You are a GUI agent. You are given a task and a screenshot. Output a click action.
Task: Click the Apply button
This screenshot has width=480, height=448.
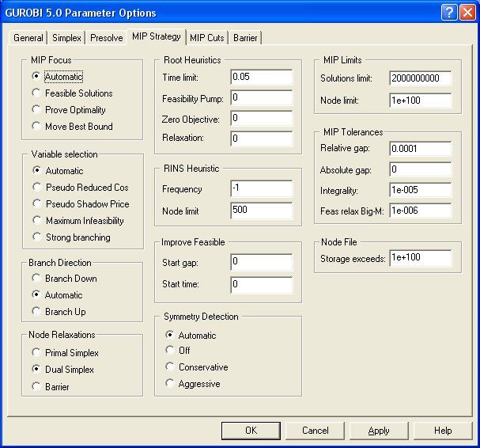tap(379, 431)
